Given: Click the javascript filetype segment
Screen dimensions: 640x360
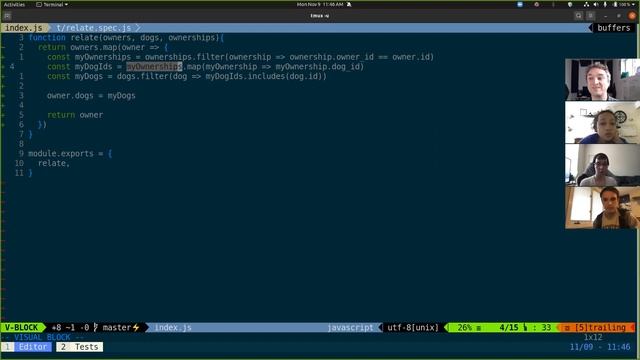Looking at the screenshot, I should pos(350,327).
